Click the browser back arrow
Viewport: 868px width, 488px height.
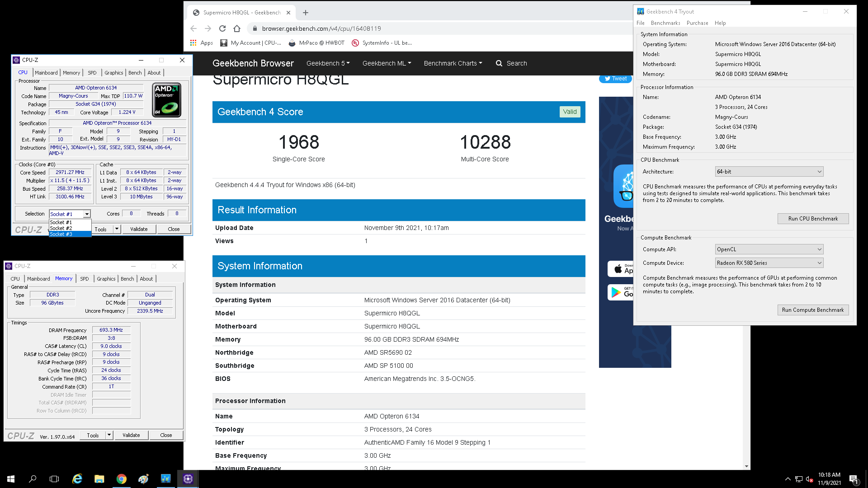click(193, 28)
